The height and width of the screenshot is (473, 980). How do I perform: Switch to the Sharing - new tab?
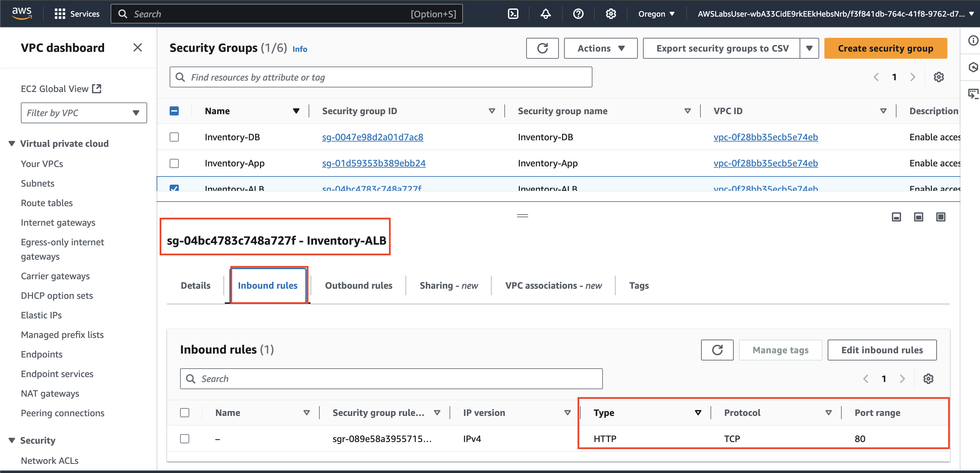pyautogui.click(x=449, y=285)
